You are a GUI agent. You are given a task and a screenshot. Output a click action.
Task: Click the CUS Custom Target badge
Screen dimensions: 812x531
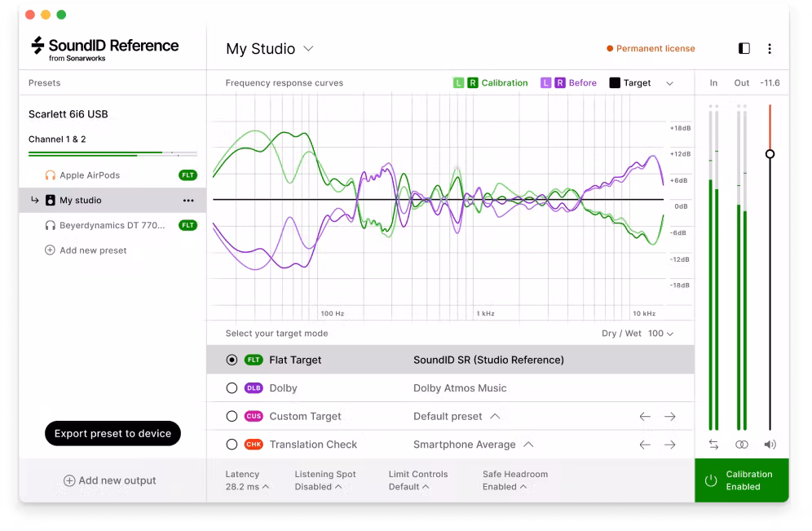[254, 417]
